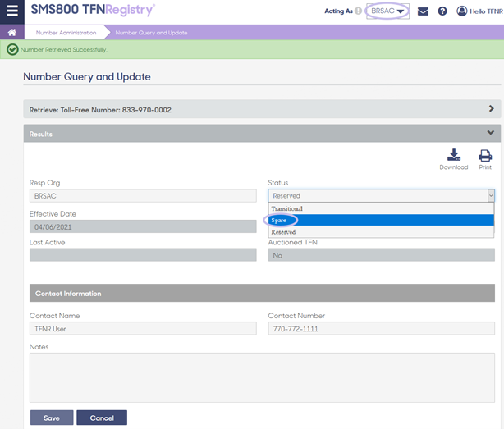Click the SMS800 TFNRegistry logo
504x429 pixels.
coord(93,10)
